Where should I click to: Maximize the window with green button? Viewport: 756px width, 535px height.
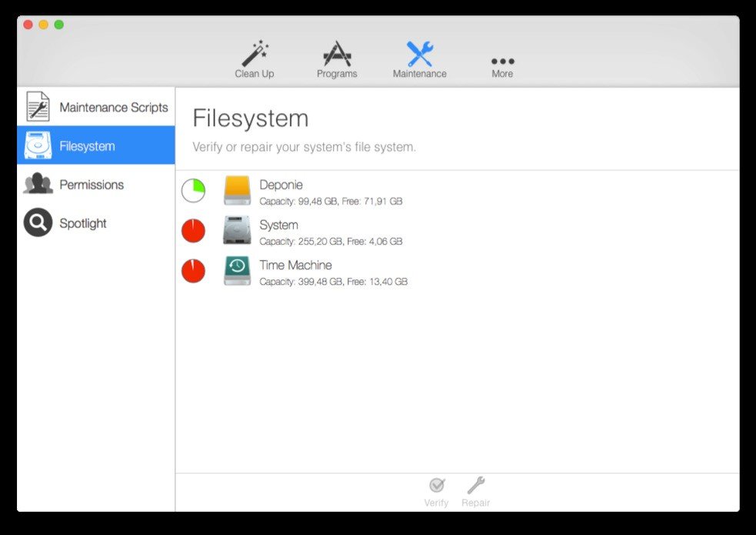[x=58, y=25]
